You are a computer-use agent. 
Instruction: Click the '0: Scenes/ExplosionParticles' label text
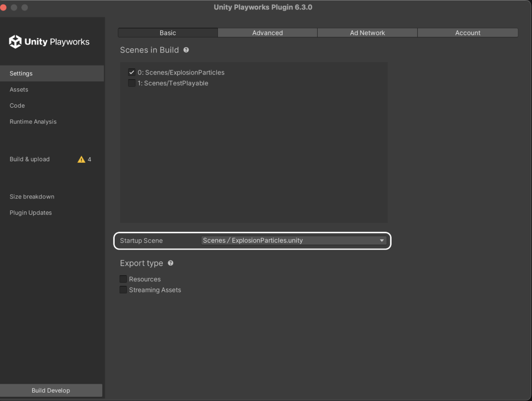[x=181, y=72]
